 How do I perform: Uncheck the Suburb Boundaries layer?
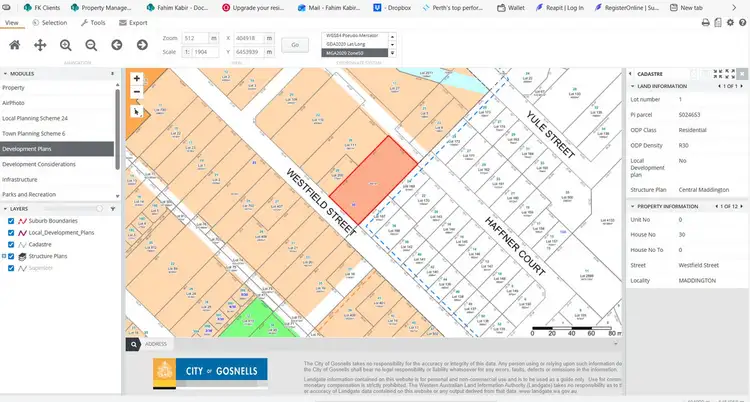11,221
